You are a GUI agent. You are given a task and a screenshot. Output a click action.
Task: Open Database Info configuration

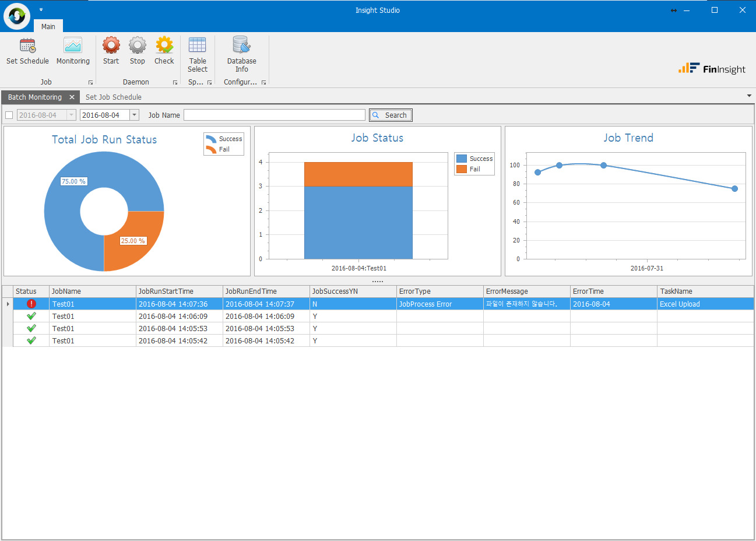click(x=241, y=55)
